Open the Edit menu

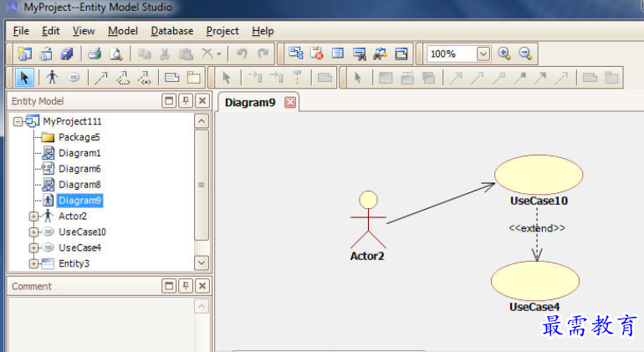point(50,31)
